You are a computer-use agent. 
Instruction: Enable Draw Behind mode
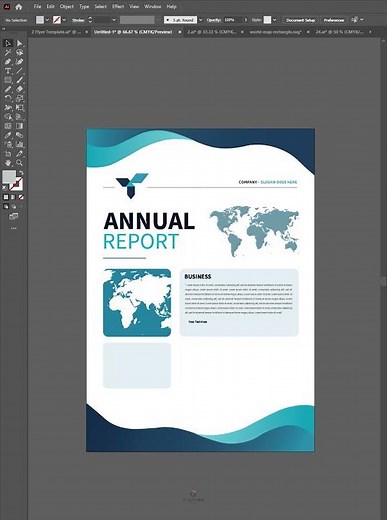click(x=13, y=207)
